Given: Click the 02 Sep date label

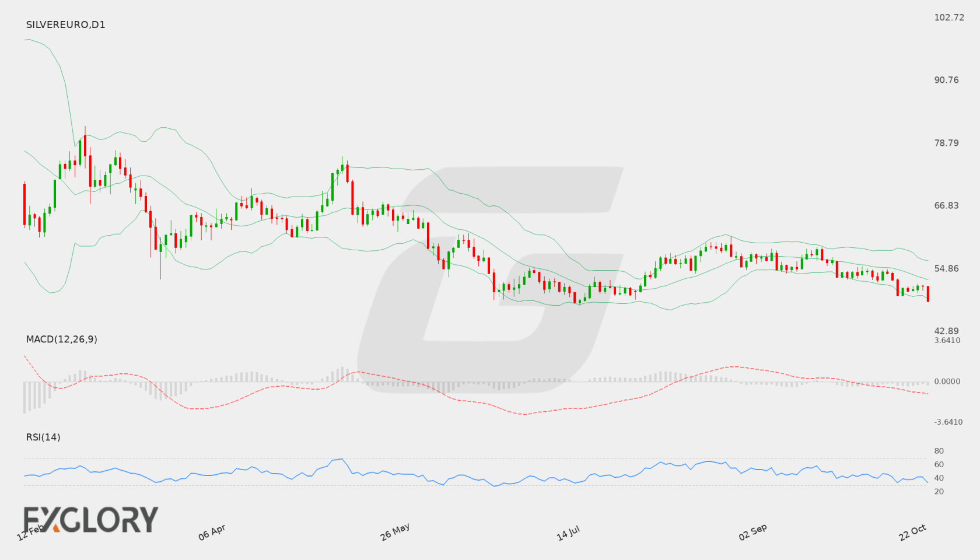Looking at the screenshot, I should 752,532.
